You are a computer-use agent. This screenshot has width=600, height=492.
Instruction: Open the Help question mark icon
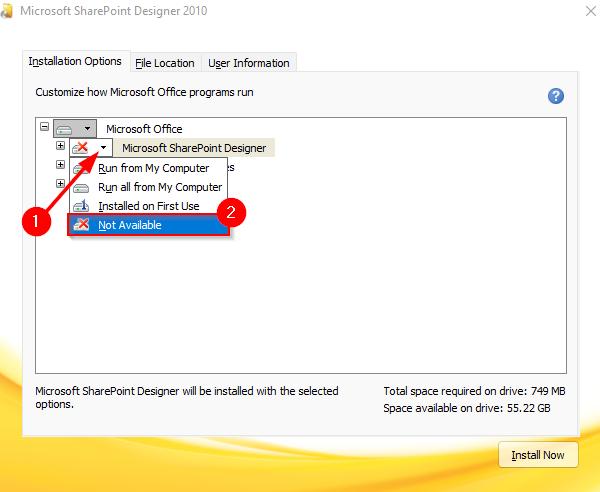556,96
